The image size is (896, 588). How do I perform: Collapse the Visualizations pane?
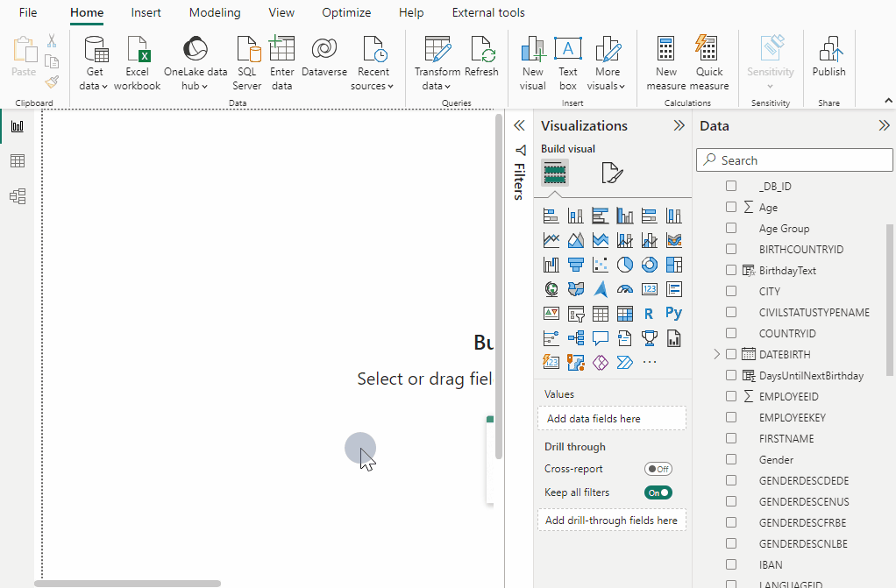click(679, 125)
